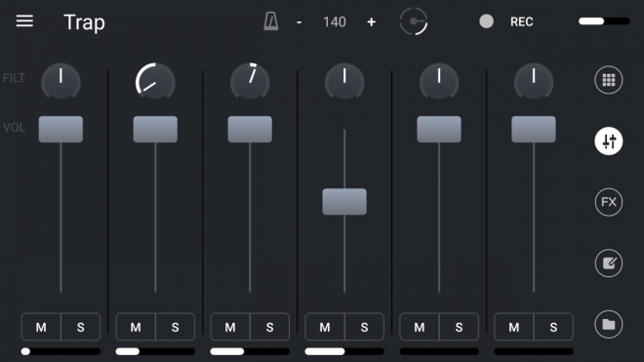Image resolution: width=644 pixels, height=362 pixels.
Task: Decrease tempo with minus button
Action: (299, 21)
